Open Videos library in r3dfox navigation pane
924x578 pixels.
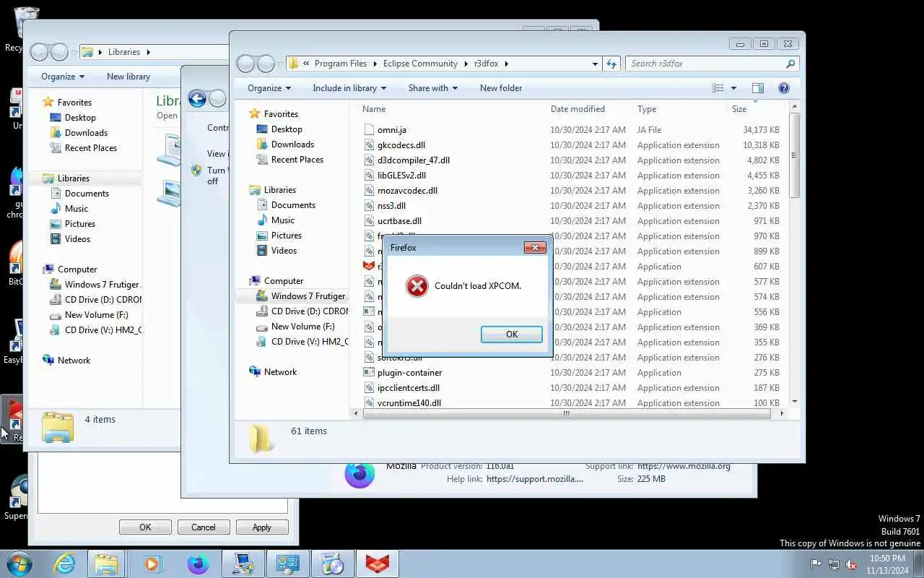[284, 251]
